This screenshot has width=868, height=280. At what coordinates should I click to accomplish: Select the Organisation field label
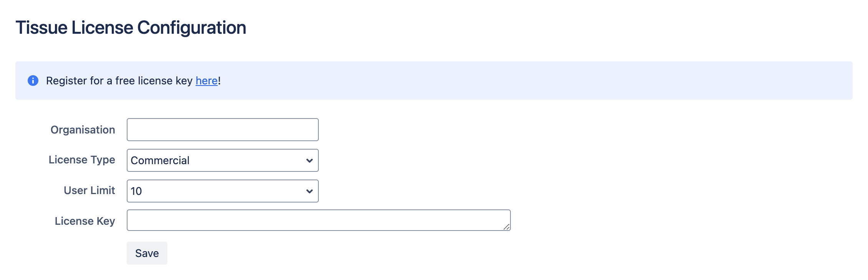[83, 130]
